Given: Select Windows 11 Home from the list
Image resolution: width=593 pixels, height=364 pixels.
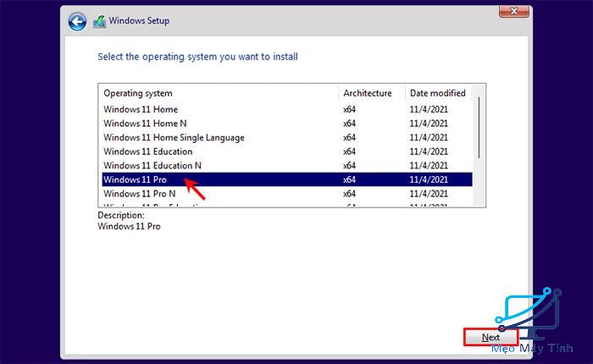Looking at the screenshot, I should point(287,109).
